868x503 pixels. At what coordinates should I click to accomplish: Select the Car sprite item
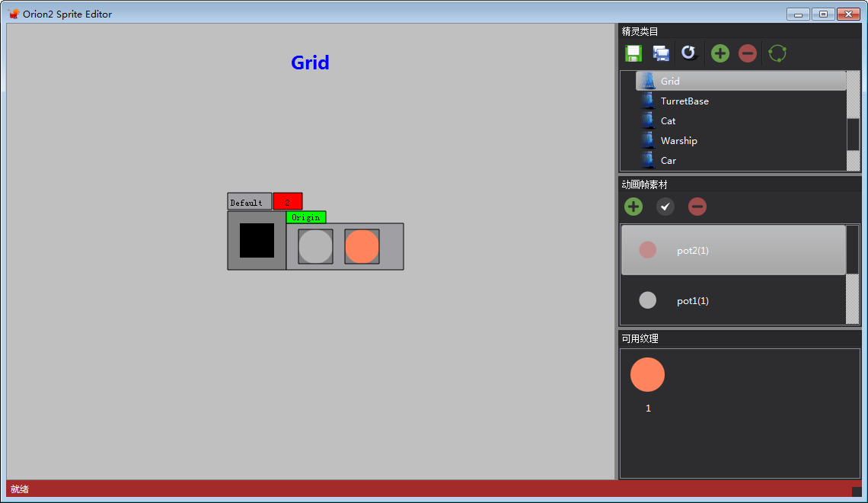click(x=668, y=161)
